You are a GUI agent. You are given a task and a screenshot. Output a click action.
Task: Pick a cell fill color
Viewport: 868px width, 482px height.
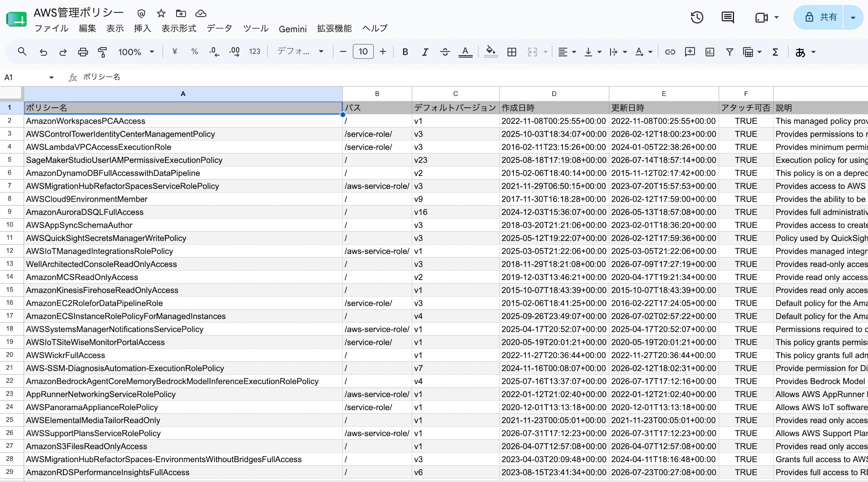[490, 52]
